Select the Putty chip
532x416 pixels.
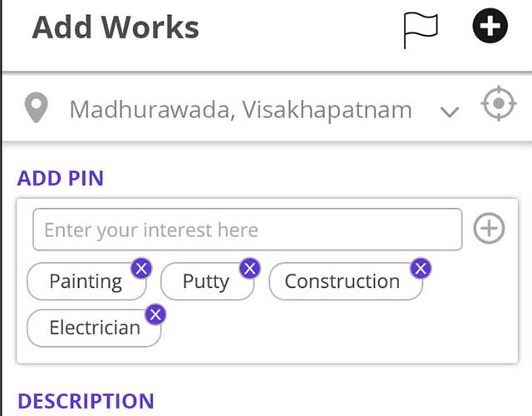tap(205, 281)
